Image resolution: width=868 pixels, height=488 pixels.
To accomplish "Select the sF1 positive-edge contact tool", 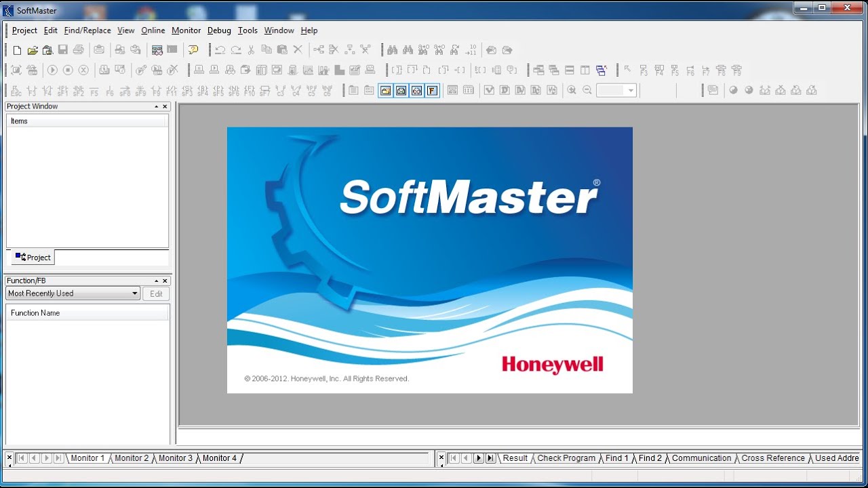I will 62,90.
